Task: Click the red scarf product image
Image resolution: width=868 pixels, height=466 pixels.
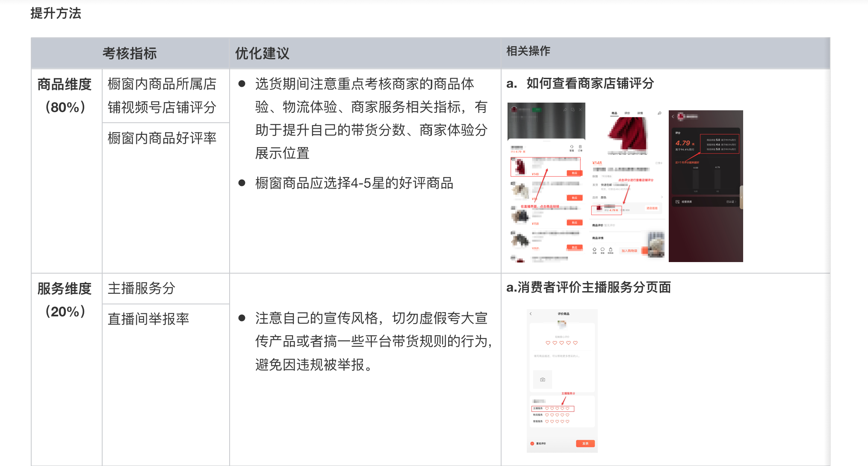Action: (x=627, y=133)
